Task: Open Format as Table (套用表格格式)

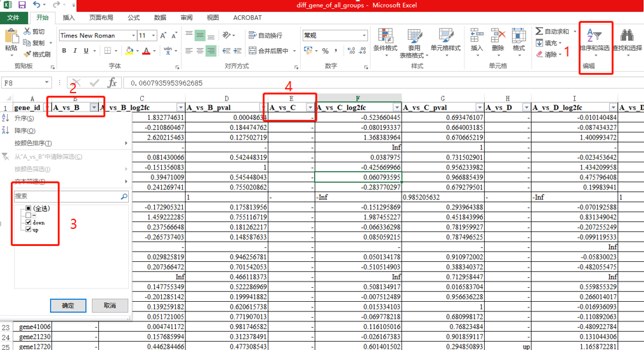Action: (414, 43)
